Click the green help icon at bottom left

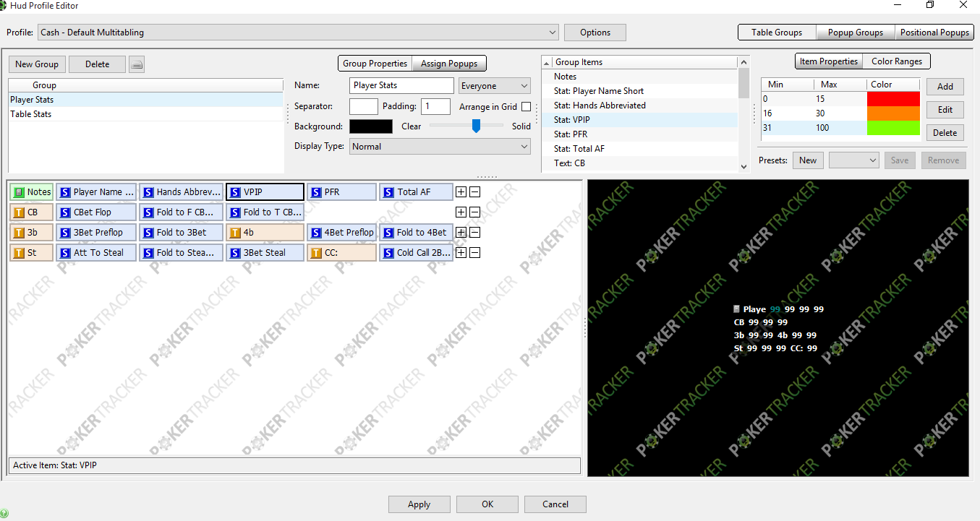point(4,513)
